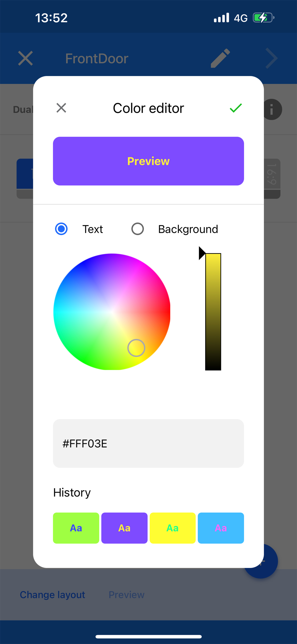
Task: Close the FrontDoor screen with X
Action: [x=26, y=58]
